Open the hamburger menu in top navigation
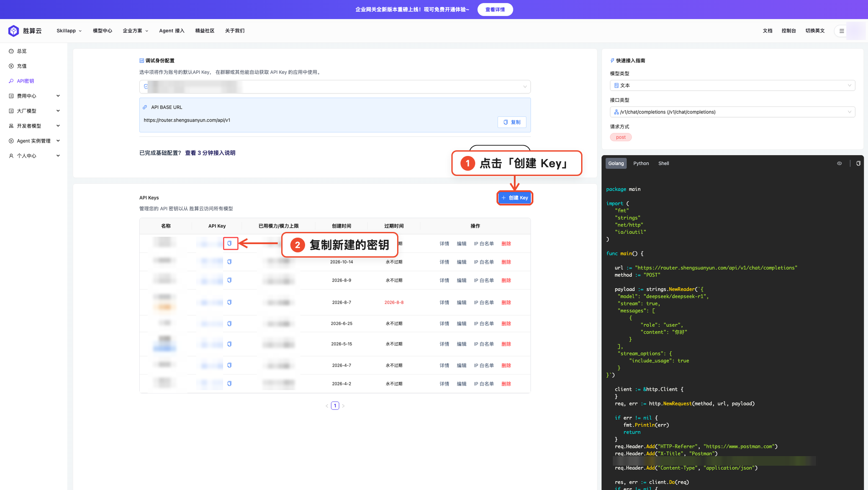 tap(842, 31)
